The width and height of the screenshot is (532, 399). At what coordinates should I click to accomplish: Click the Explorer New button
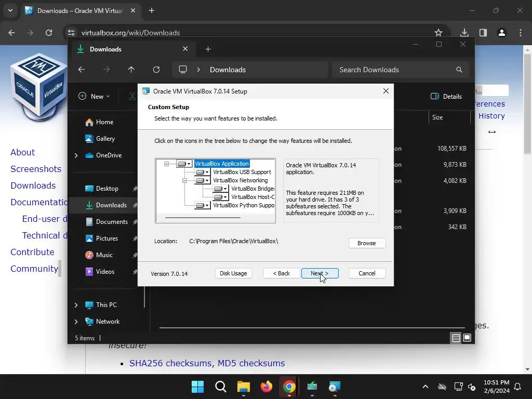pyautogui.click(x=95, y=96)
